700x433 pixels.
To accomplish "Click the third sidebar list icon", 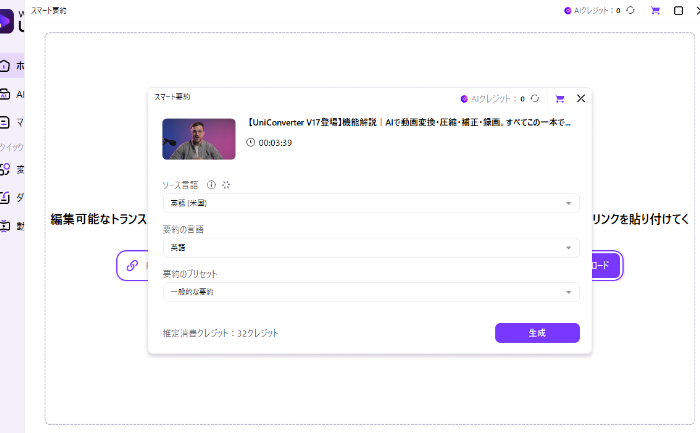I will tap(4, 122).
